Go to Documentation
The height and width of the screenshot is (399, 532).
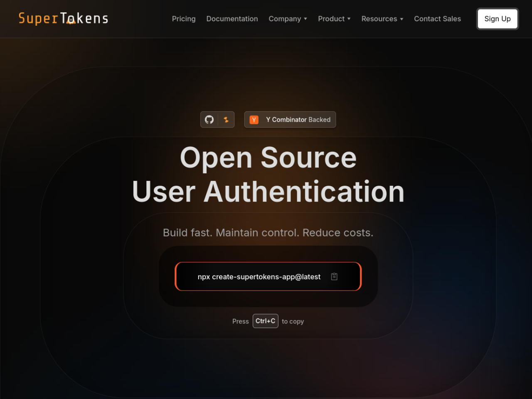coord(232,19)
